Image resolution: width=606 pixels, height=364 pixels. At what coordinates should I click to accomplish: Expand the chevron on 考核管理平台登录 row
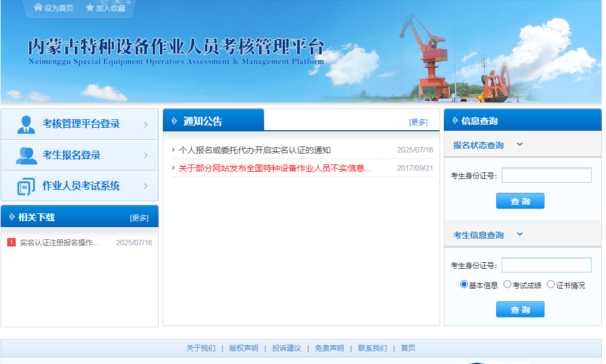[146, 125]
